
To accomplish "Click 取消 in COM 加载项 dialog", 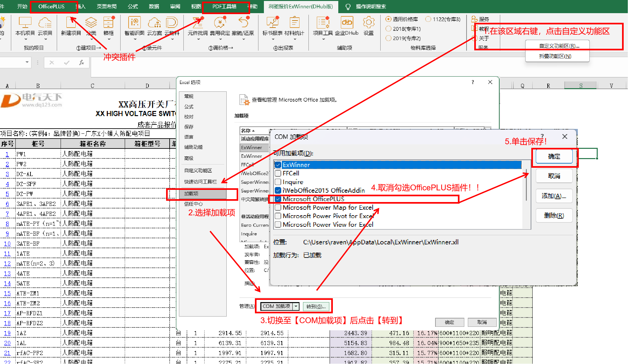I will pyautogui.click(x=554, y=176).
